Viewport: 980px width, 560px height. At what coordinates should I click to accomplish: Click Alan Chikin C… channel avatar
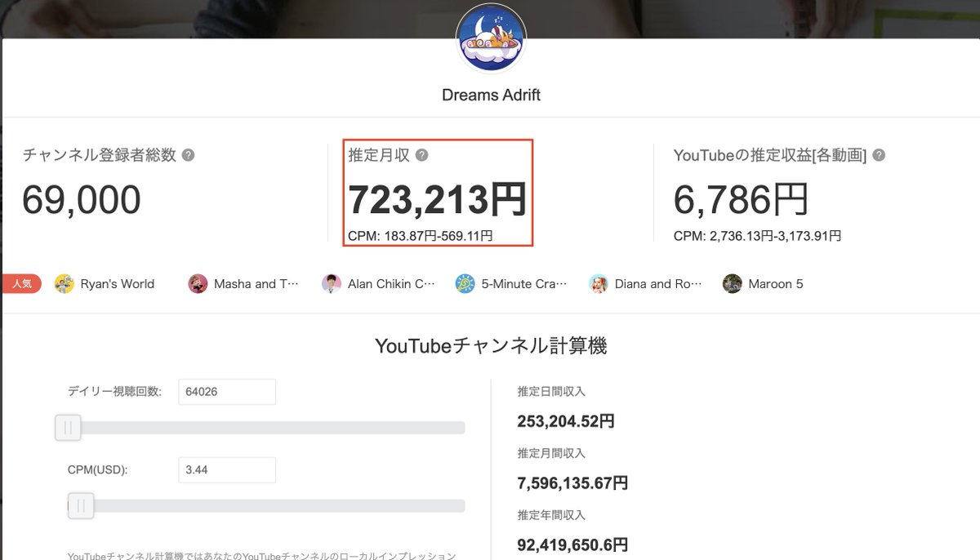332,284
